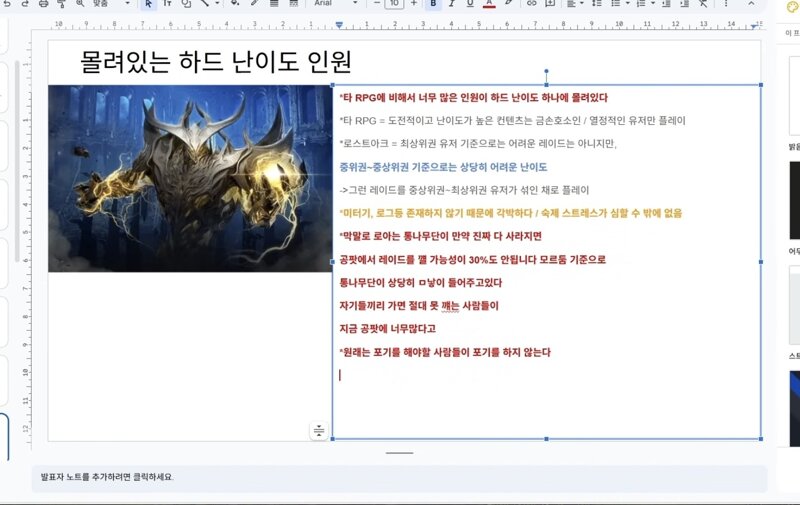Image resolution: width=800 pixels, height=505 pixels.
Task: Click the line starting *로스트아크 = 최상위권
Action: 478,144
